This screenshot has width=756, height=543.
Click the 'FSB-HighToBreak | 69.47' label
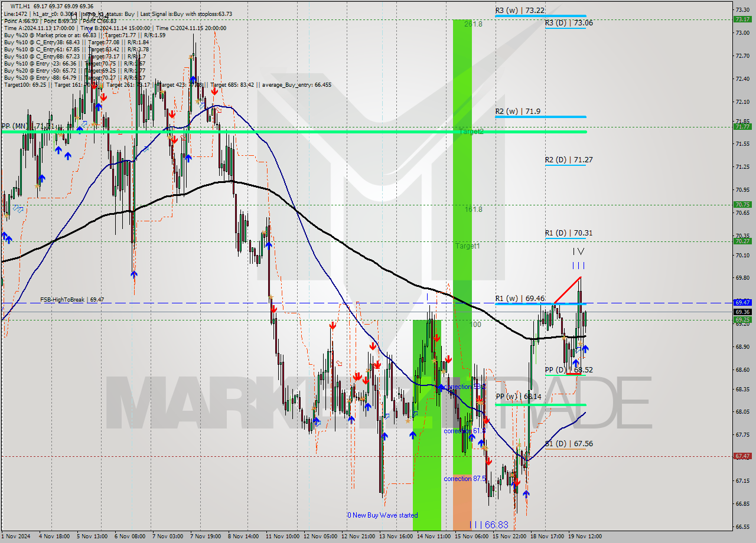click(x=72, y=300)
